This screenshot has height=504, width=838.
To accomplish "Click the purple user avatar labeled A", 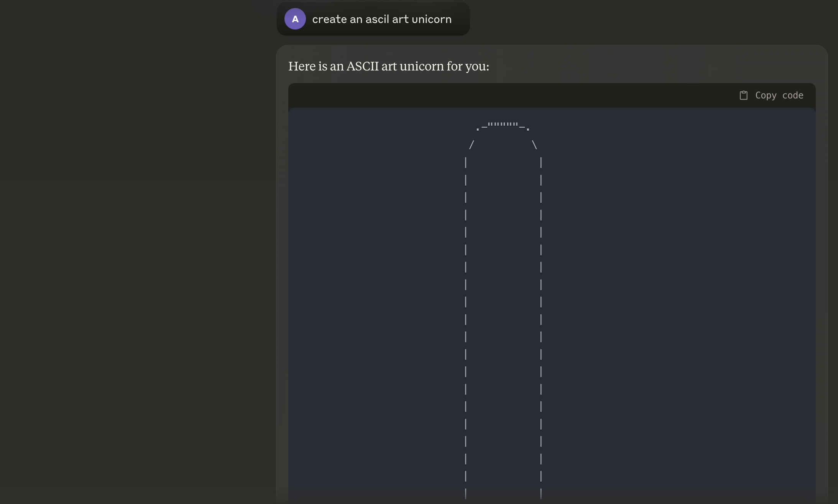I will point(295,19).
